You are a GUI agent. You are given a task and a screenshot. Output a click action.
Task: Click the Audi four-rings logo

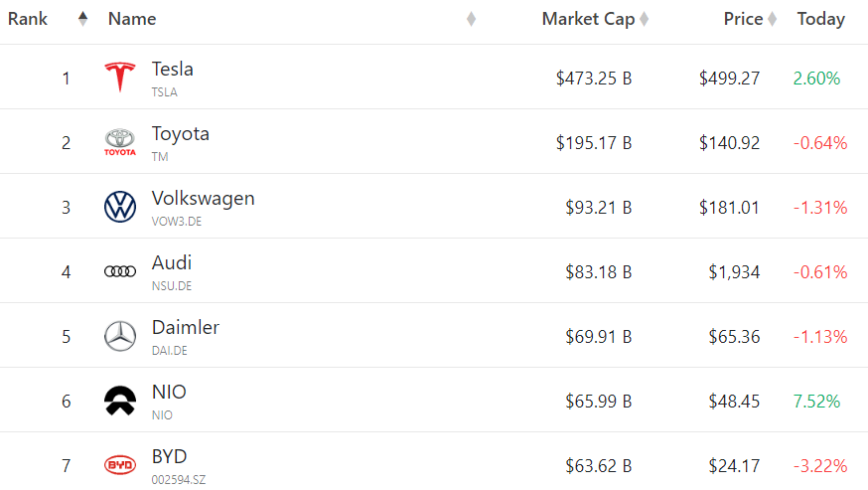(x=120, y=271)
